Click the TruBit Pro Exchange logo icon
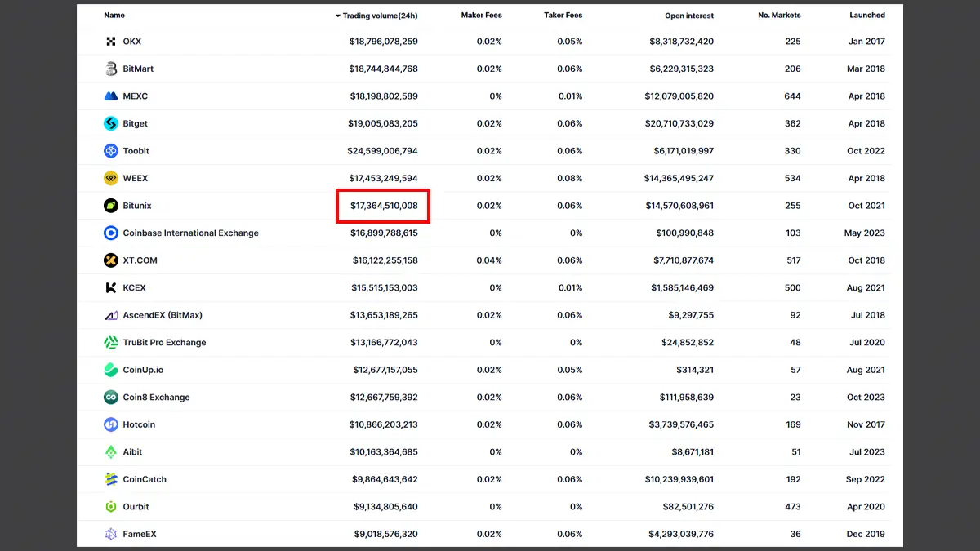980x551 pixels. 111,342
